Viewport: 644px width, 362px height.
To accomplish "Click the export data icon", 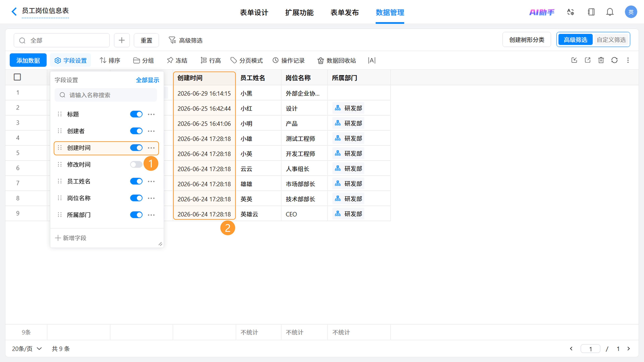I will tap(588, 60).
